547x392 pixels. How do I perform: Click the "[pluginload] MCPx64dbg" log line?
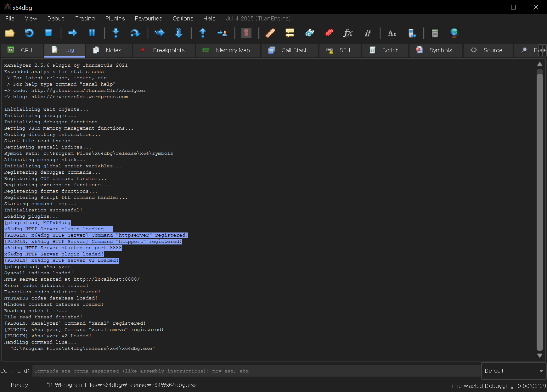click(x=37, y=222)
